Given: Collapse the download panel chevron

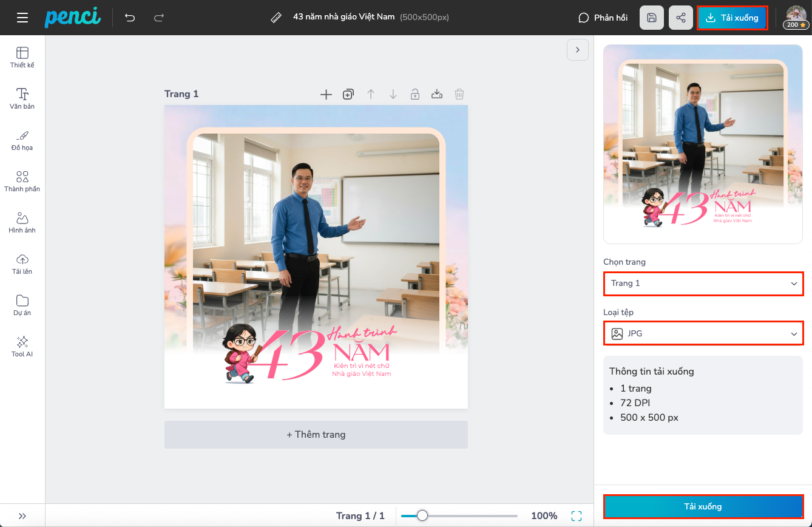Looking at the screenshot, I should pos(578,50).
